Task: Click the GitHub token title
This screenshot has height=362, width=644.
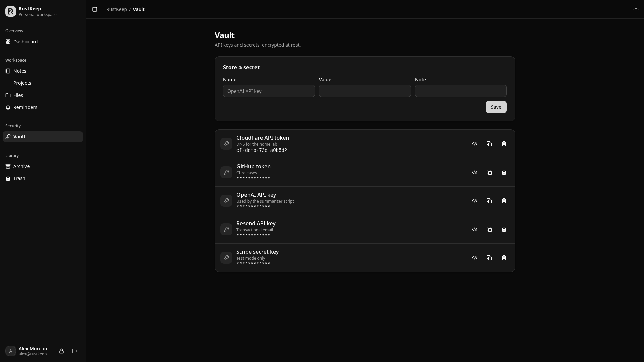Action: click(254, 166)
